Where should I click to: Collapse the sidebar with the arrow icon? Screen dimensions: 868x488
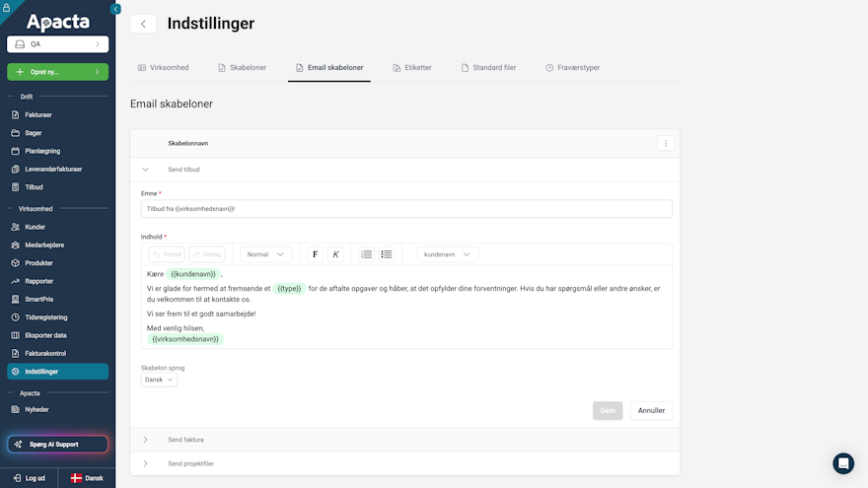click(115, 9)
